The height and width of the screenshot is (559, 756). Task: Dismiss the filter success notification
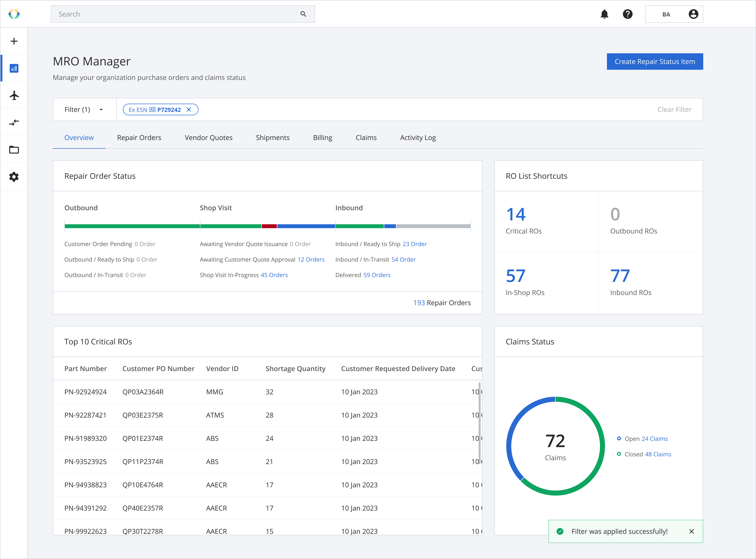coord(692,532)
